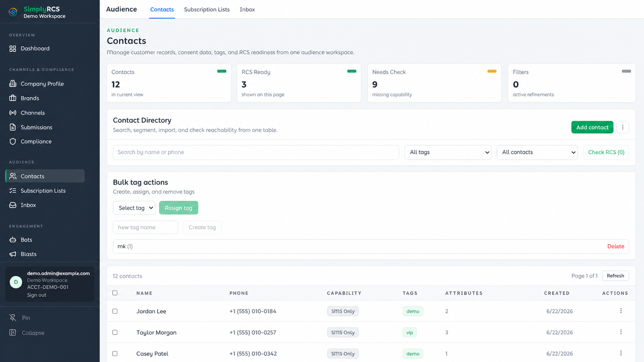
Task: Click the demo tag on Casey Patel
Action: click(x=413, y=354)
